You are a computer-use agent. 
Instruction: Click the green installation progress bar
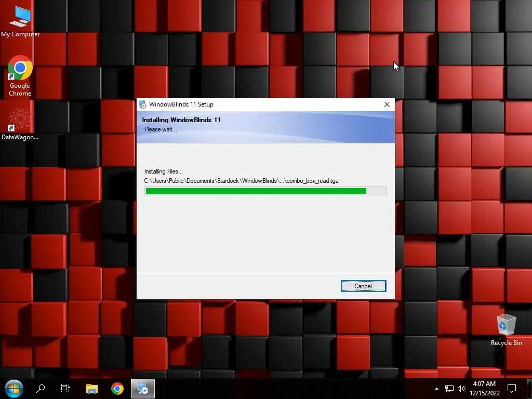pos(265,191)
